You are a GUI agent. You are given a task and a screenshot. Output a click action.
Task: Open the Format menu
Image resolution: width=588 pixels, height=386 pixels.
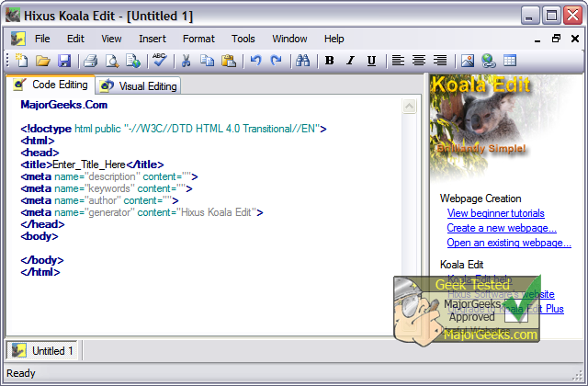coord(198,39)
